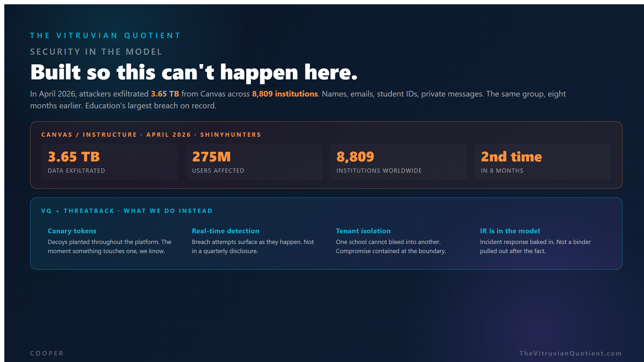Click 'Incident response baked in' description
Screen dimensions: 644x362
(x=535, y=246)
